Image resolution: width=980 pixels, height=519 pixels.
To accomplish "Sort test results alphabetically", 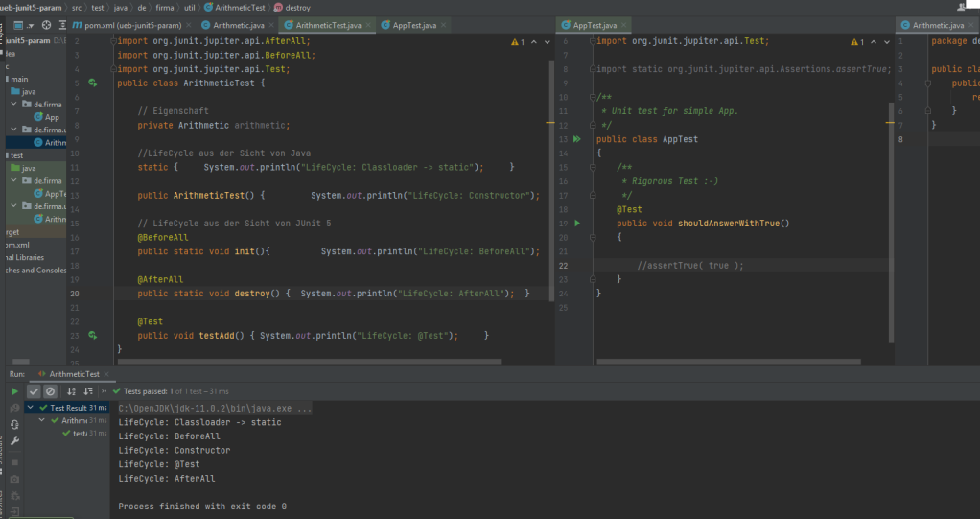I will (x=71, y=391).
